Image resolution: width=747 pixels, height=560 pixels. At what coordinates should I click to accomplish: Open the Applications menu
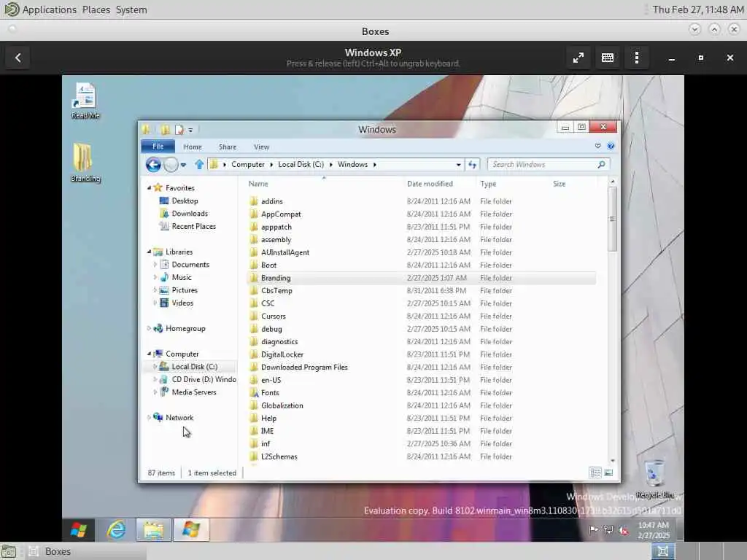tap(49, 9)
